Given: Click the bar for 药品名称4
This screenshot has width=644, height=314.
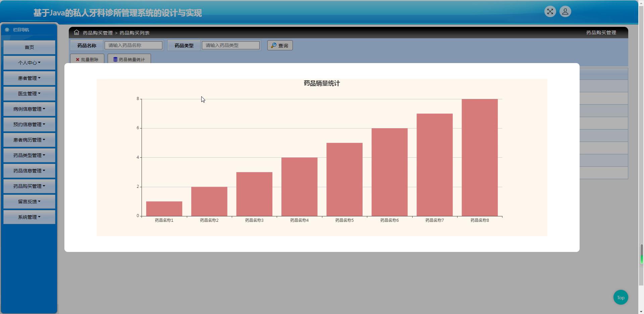Looking at the screenshot, I should (x=300, y=187).
